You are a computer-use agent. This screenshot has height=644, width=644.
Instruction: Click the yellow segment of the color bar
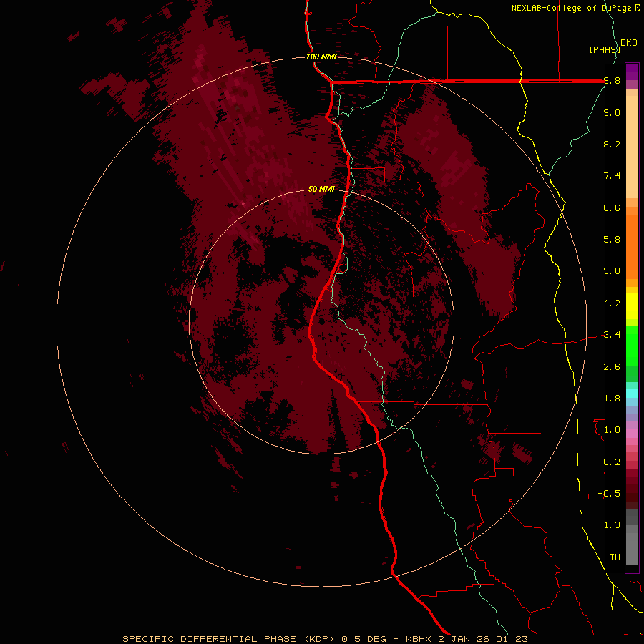632,306
